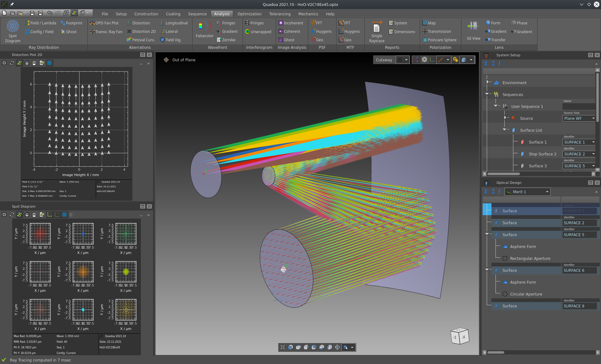Toggle the auto-update 'A' refresh icon in the main toolbar

[74, 13]
